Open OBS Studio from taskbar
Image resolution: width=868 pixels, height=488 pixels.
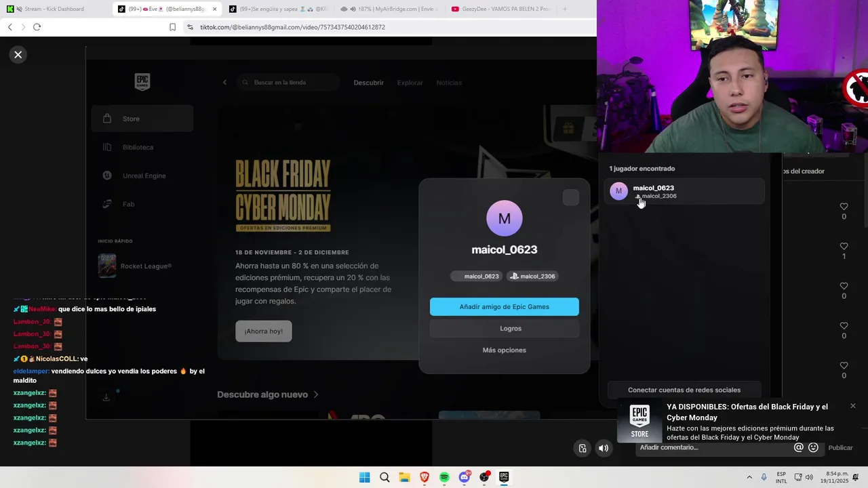(x=484, y=477)
